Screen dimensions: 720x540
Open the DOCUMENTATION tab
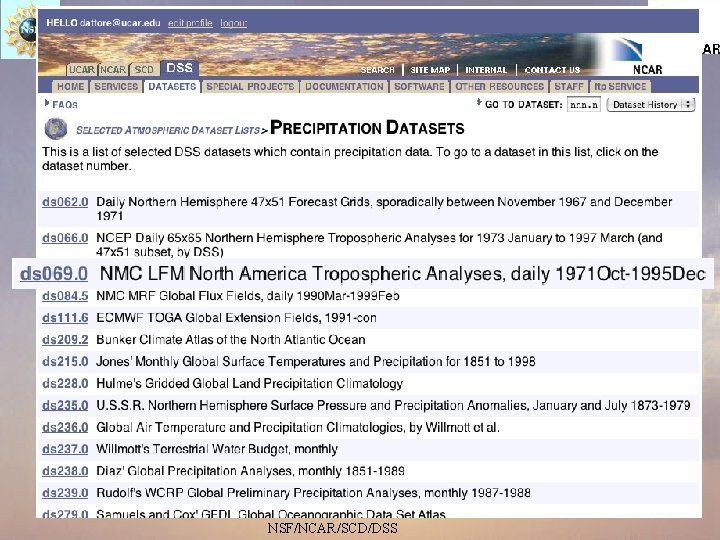[344, 87]
